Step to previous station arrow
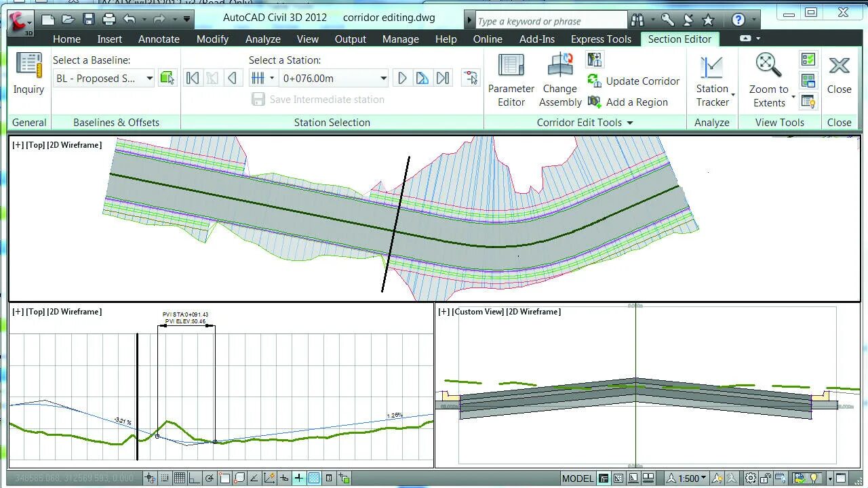This screenshot has width=868, height=488. click(232, 78)
